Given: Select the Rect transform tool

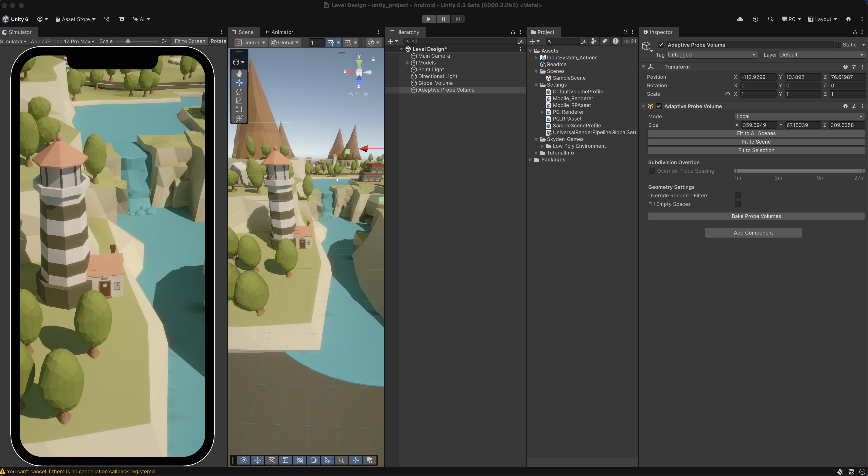Looking at the screenshot, I should [x=239, y=110].
